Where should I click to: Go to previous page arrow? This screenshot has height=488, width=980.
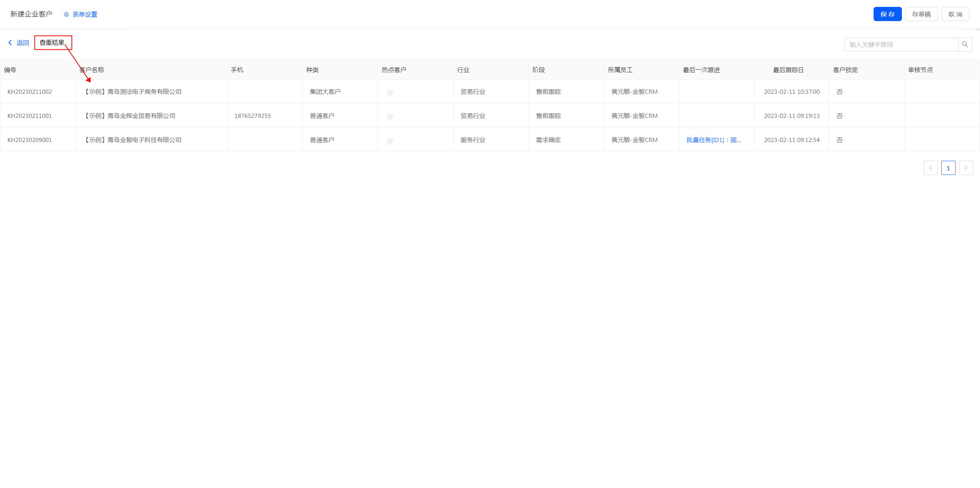coord(931,168)
